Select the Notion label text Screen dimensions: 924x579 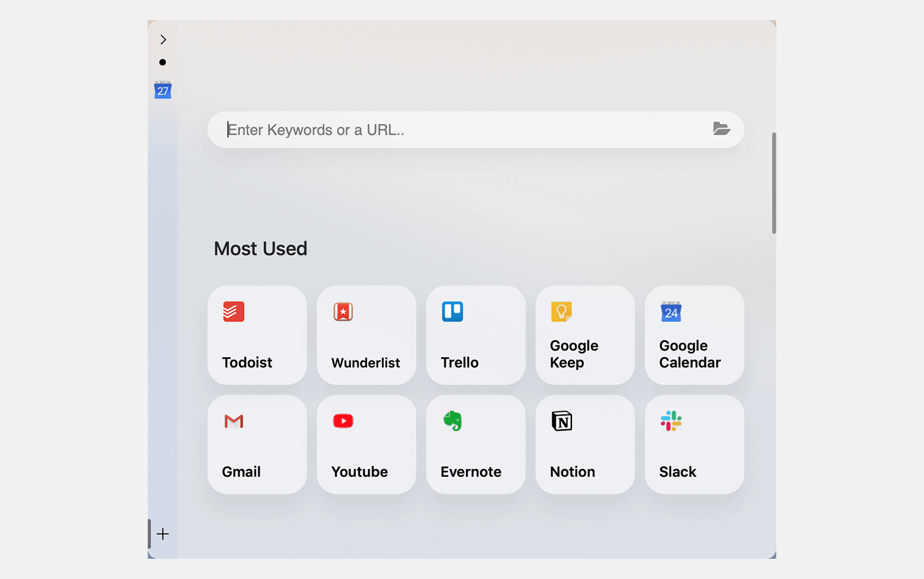[x=573, y=472]
